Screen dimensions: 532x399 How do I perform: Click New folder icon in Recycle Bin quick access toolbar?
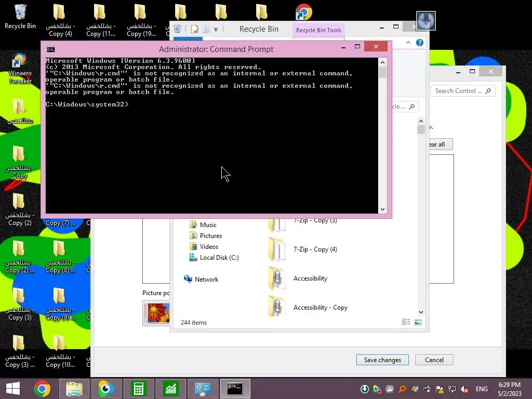point(206,29)
